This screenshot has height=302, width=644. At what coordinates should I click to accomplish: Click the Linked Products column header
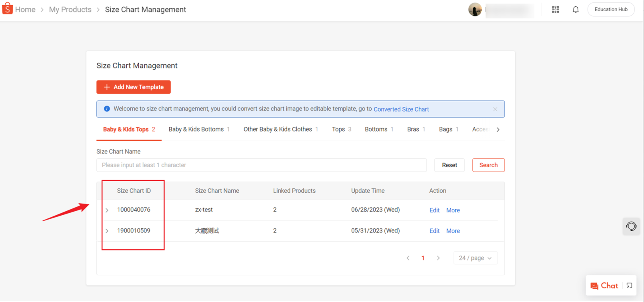294,191
